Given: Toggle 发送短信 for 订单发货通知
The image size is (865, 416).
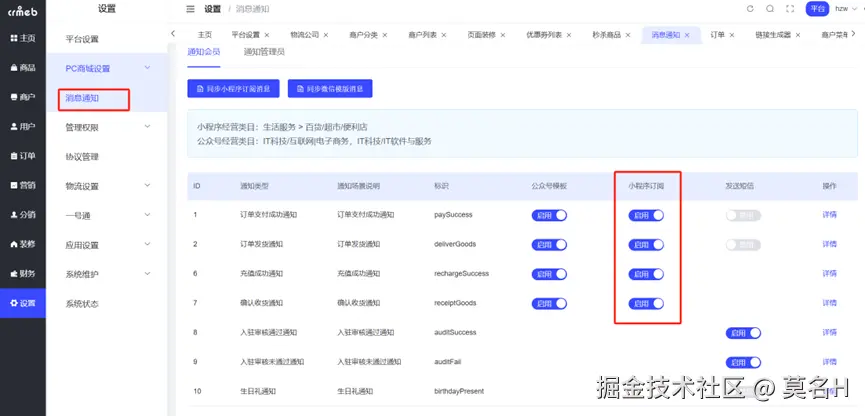Looking at the screenshot, I should [x=743, y=244].
